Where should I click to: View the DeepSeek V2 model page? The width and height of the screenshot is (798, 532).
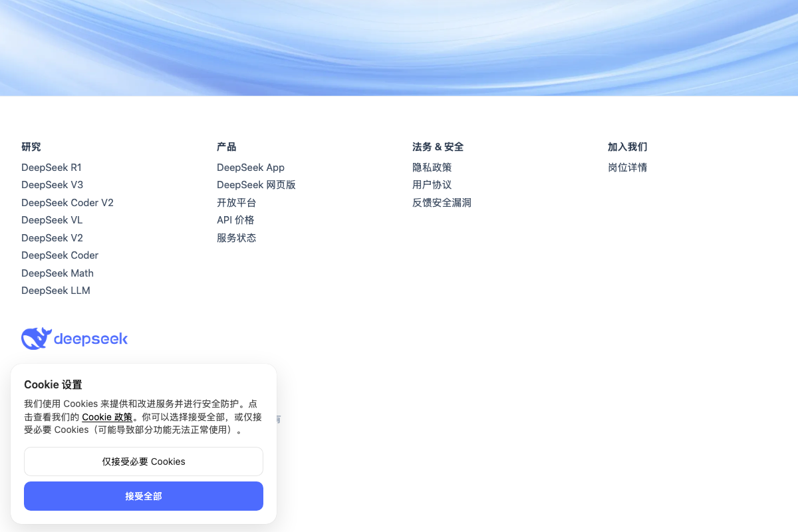click(x=52, y=237)
